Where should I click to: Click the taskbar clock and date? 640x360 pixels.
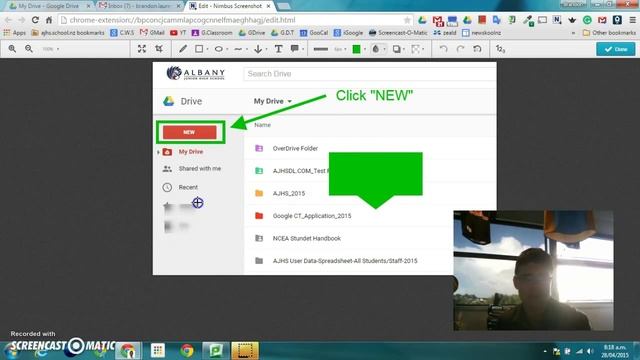615,351
